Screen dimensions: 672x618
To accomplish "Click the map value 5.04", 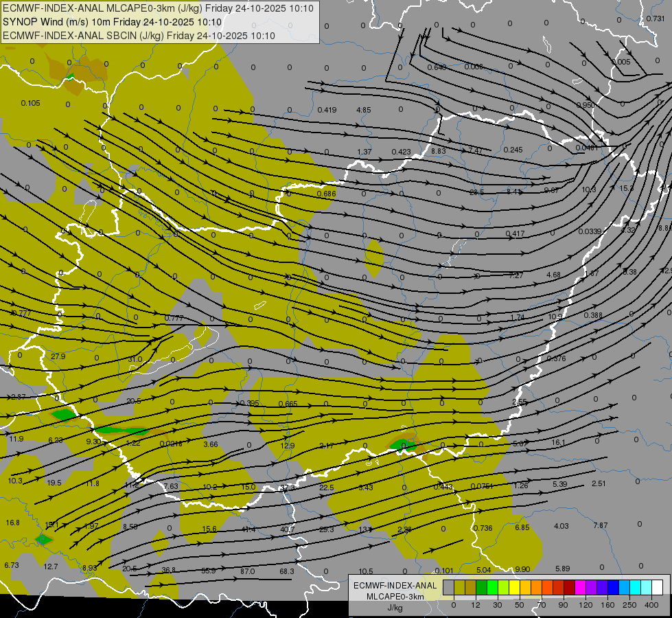I will tap(483, 570).
